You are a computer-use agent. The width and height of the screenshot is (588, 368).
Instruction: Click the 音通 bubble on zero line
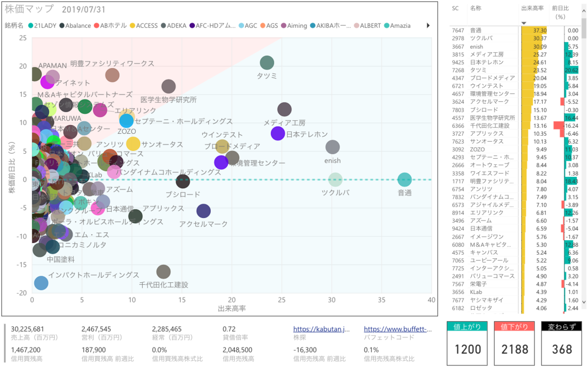click(x=404, y=180)
